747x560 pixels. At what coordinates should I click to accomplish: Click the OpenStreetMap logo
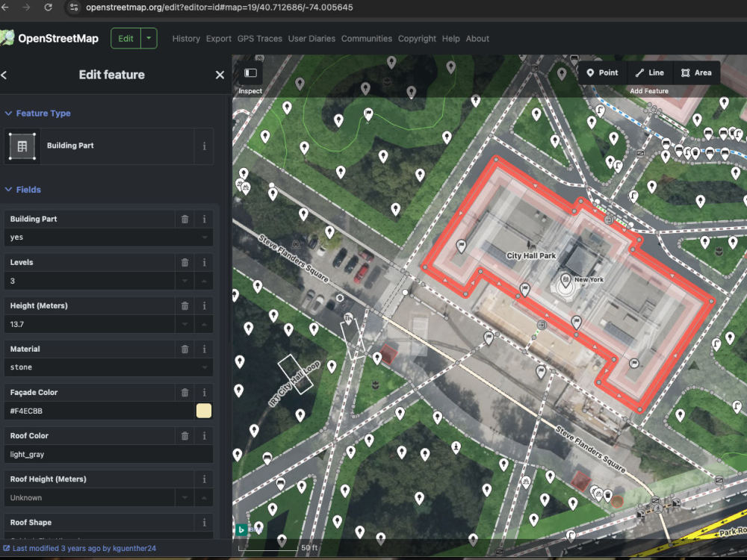click(49, 39)
